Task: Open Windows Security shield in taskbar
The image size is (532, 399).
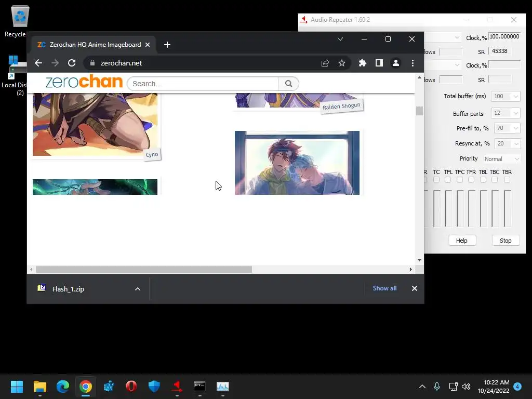Action: [x=154, y=387]
